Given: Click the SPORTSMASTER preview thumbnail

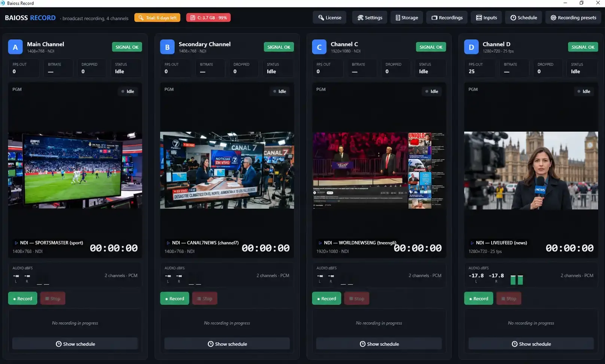Looking at the screenshot, I should 75,170.
